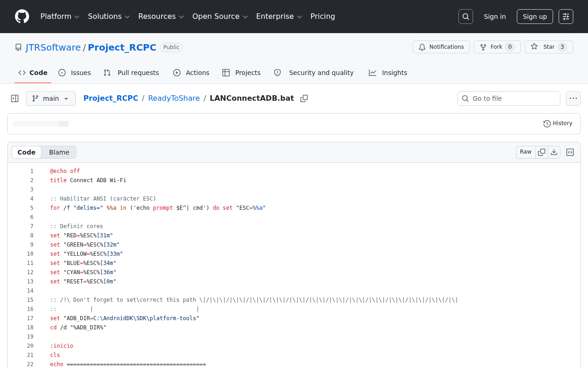Open the Pricing page

click(x=322, y=17)
